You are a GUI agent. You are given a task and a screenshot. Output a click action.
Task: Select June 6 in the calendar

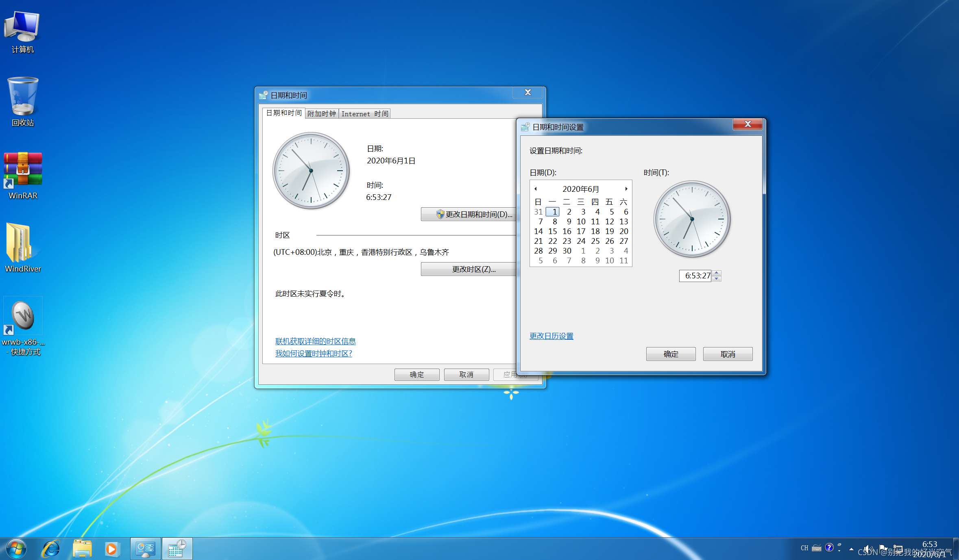(x=626, y=212)
